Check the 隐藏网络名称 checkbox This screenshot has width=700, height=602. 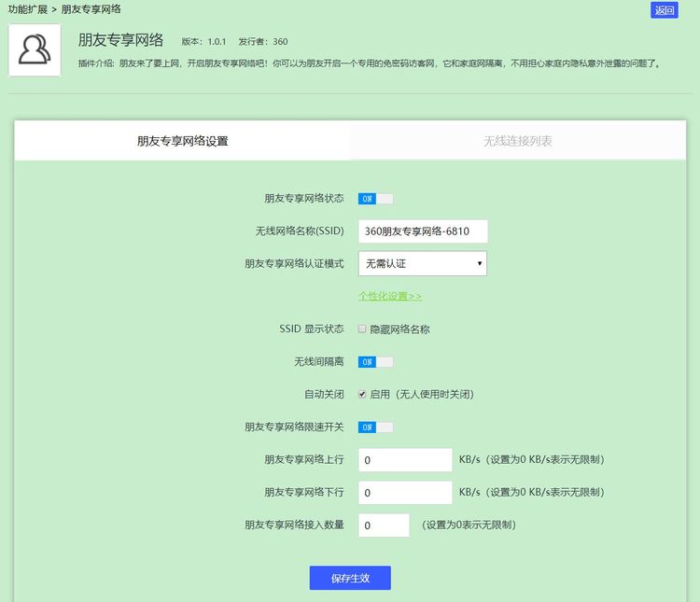pos(362,329)
